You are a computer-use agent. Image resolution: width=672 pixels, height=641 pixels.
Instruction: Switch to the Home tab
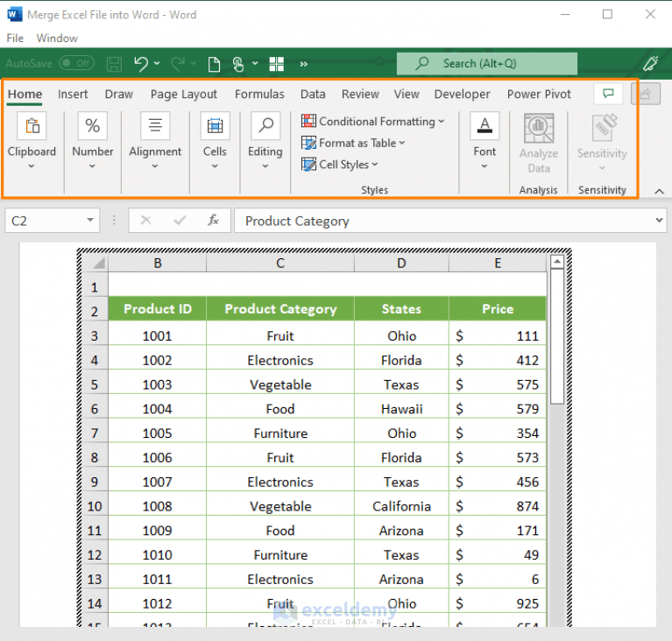25,95
